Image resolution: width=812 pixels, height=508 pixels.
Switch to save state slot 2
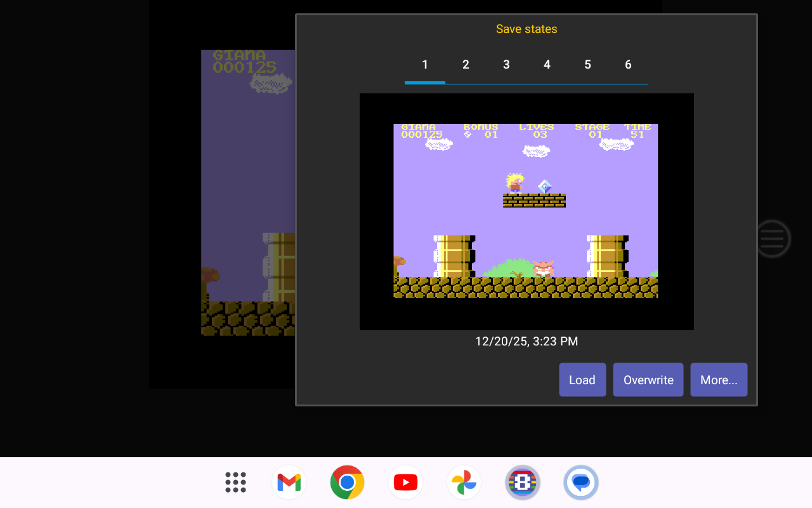(x=466, y=65)
